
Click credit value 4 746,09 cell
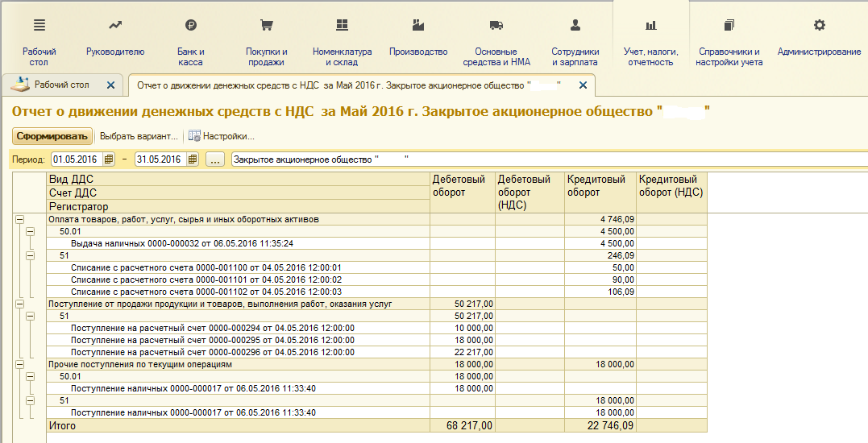600,220
